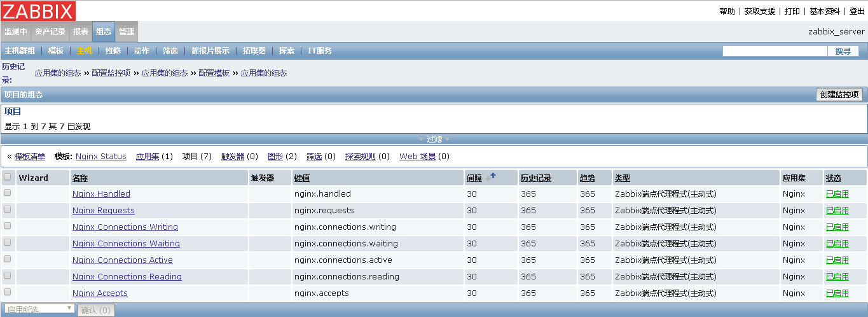
Task: Toggle the select-all checkbox in table header
Action: point(8,177)
